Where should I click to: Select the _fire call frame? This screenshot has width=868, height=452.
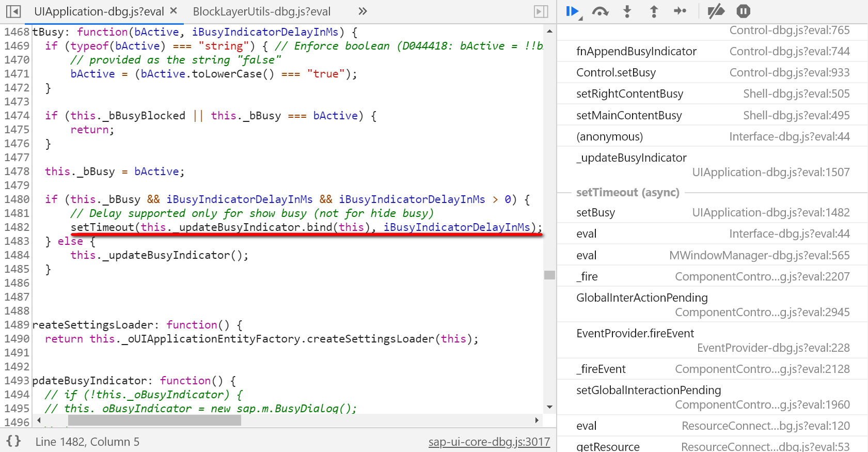[x=713, y=276]
